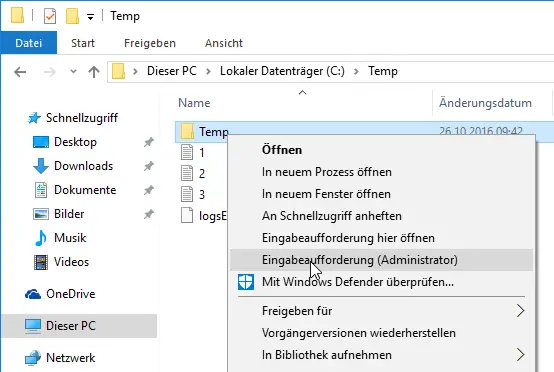Open the recent locations dropdown arrow

tap(73, 71)
